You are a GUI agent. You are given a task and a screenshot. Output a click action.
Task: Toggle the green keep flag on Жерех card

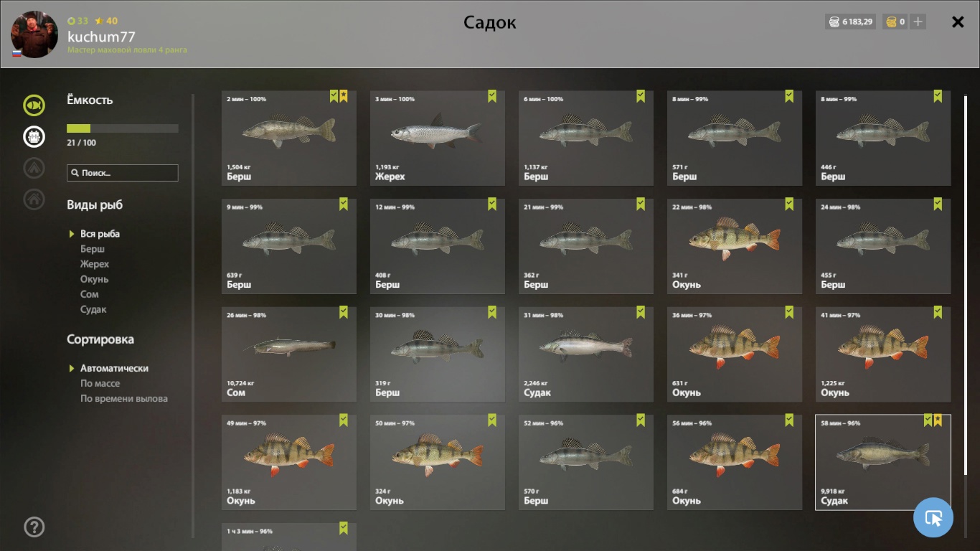click(492, 96)
